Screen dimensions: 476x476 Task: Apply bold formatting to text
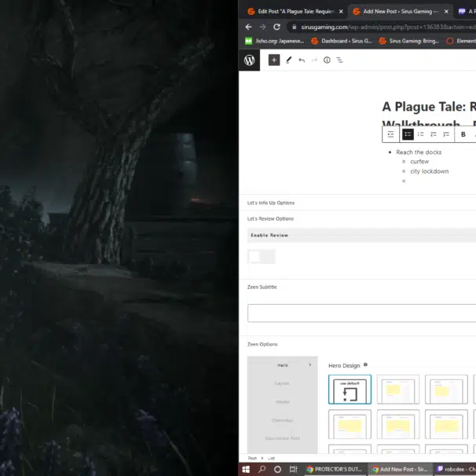[x=463, y=134]
